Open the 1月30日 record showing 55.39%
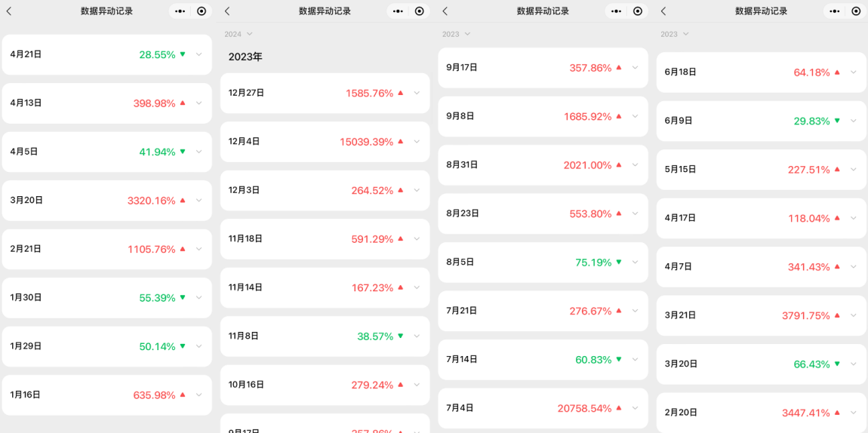Image resolution: width=868 pixels, height=433 pixels. (107, 297)
